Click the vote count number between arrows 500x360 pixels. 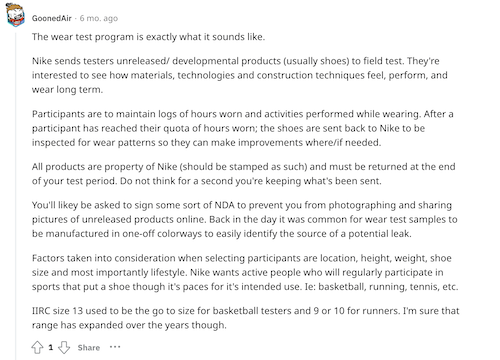pyautogui.click(x=51, y=347)
